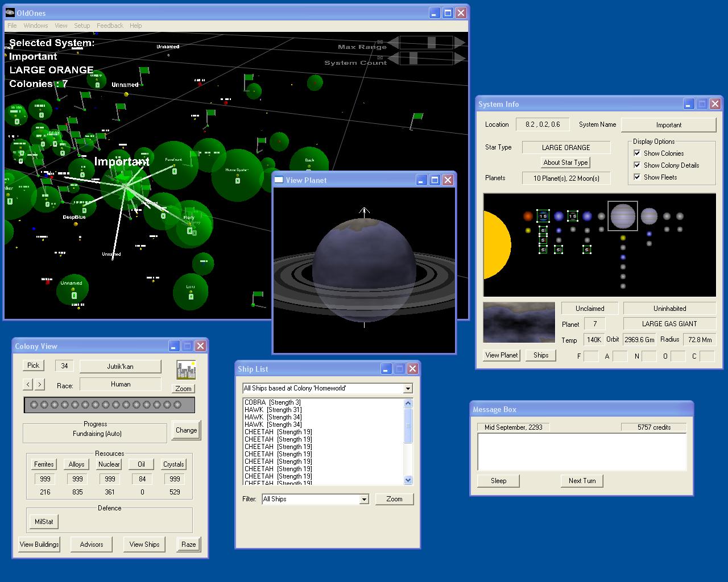Disable Show Colony Details checkbox
The height and width of the screenshot is (582, 728).
(637, 165)
